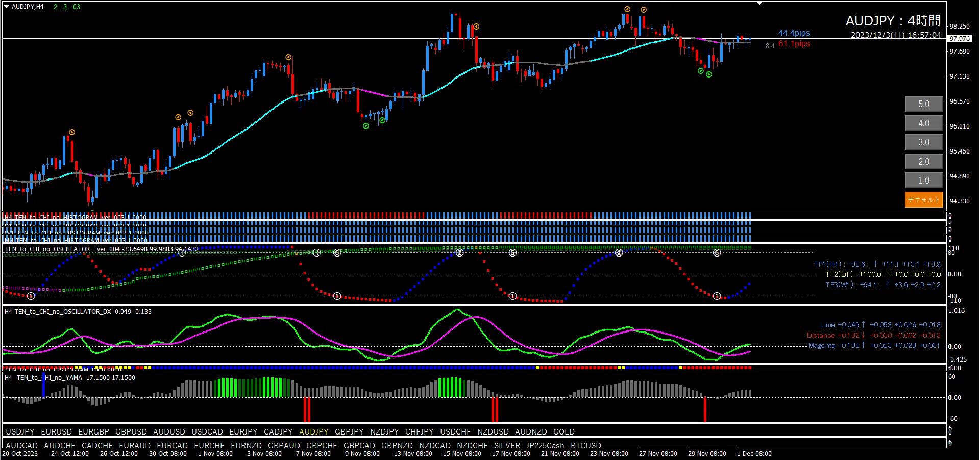
Task: Switch chart to USDCHF symbol
Action: 455,432
